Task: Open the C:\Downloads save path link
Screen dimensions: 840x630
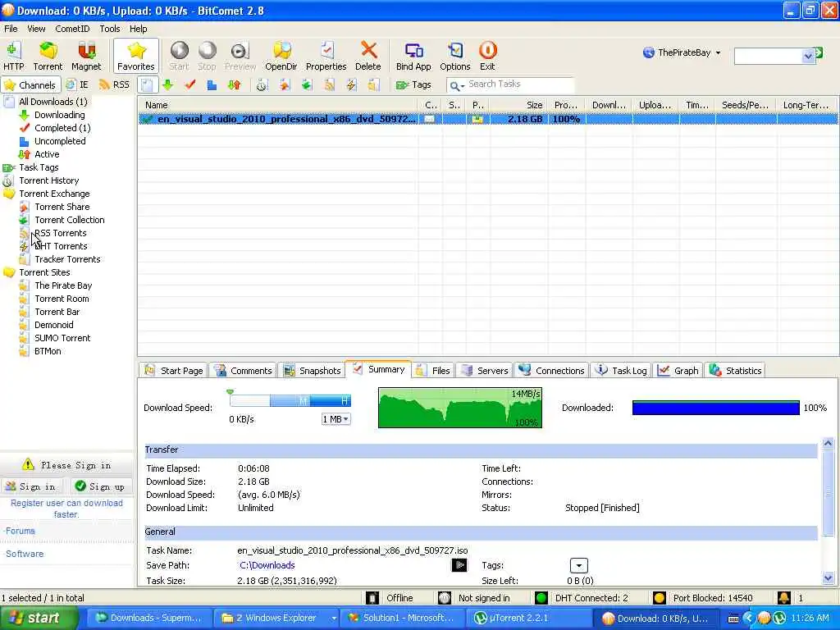Action: pos(267,565)
